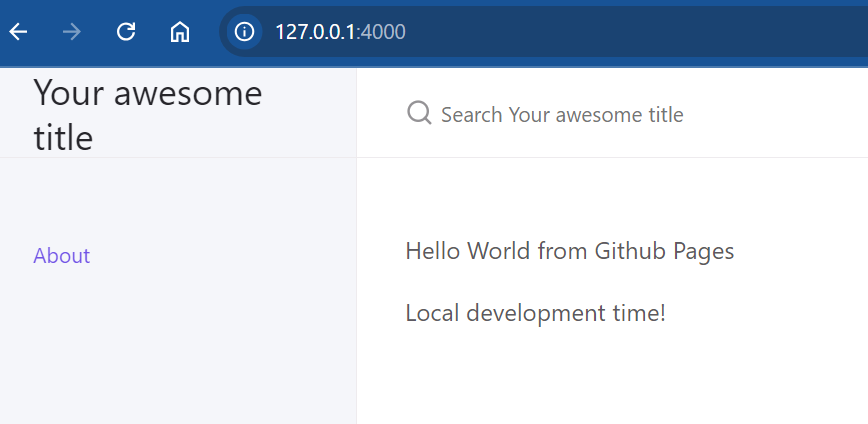Click the magnifier search icon
The image size is (868, 424).
pos(419,113)
